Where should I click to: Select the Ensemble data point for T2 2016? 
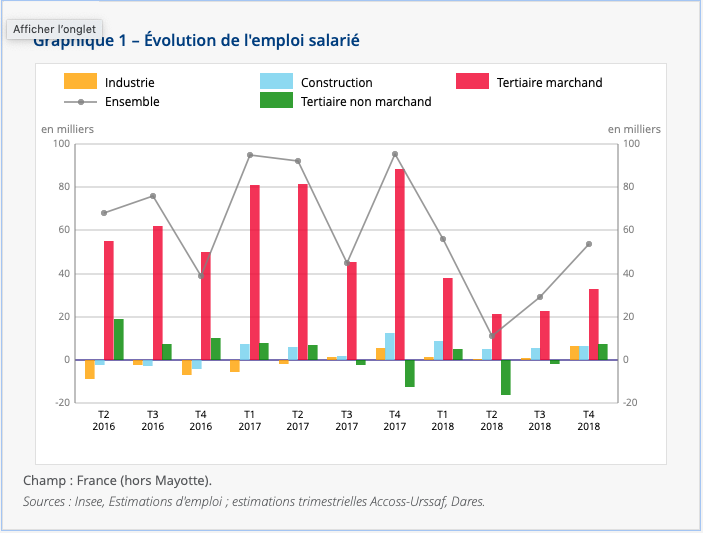pyautogui.click(x=104, y=213)
